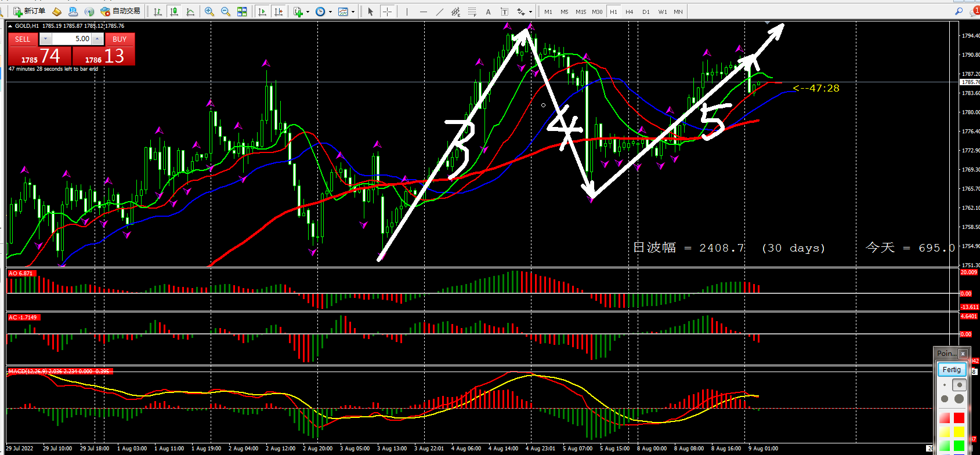Click the zoom out magnifier icon

[226, 12]
